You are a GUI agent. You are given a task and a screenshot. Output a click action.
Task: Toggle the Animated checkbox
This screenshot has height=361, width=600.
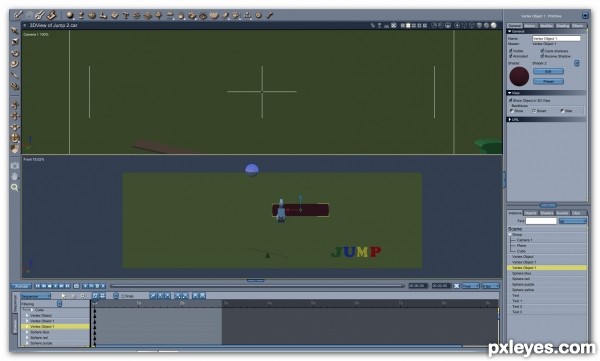(x=510, y=56)
